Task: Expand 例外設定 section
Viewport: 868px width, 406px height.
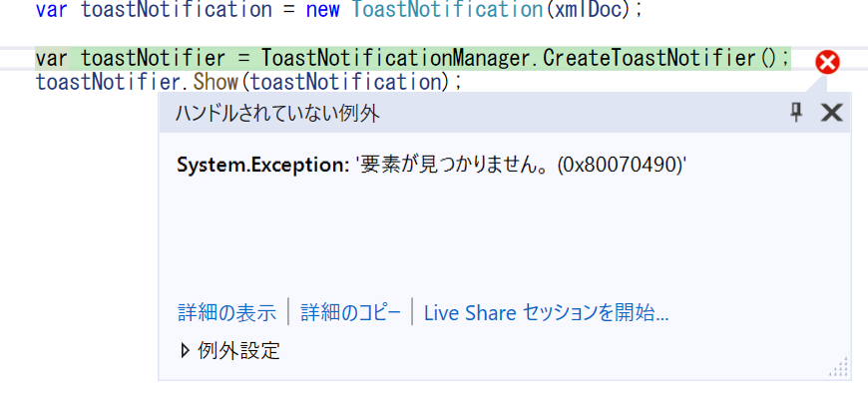Action: (230, 351)
